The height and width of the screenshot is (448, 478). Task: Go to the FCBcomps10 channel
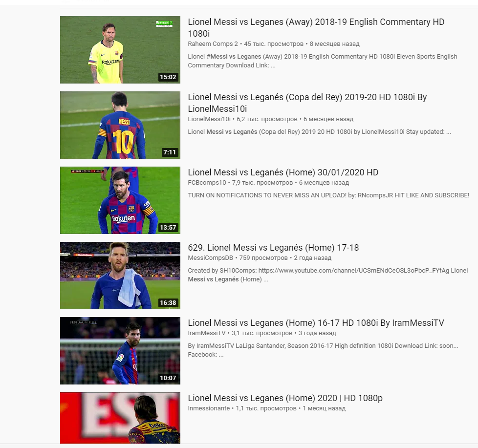pos(207,183)
